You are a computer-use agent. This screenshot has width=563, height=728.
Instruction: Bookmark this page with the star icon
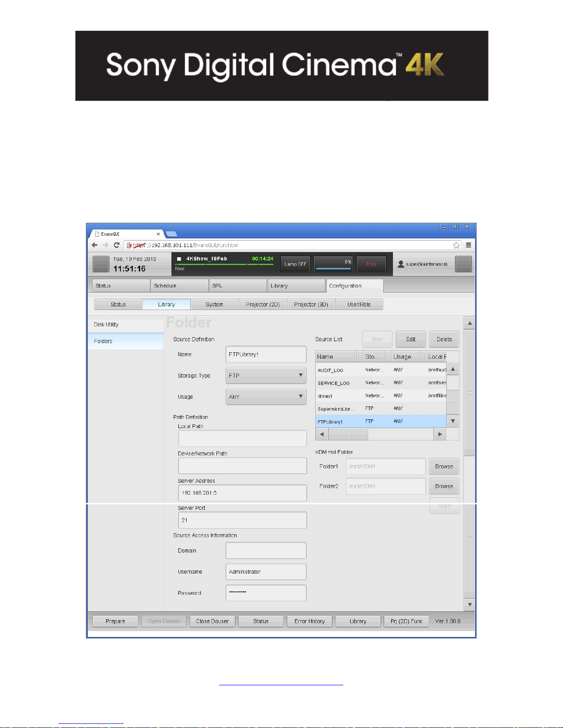click(456, 245)
